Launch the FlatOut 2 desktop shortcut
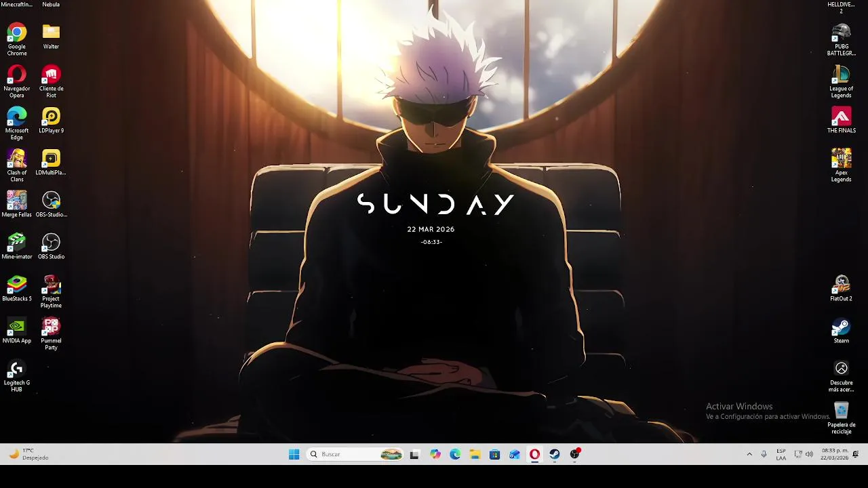Viewport: 868px width, 488px height. pyautogui.click(x=841, y=289)
